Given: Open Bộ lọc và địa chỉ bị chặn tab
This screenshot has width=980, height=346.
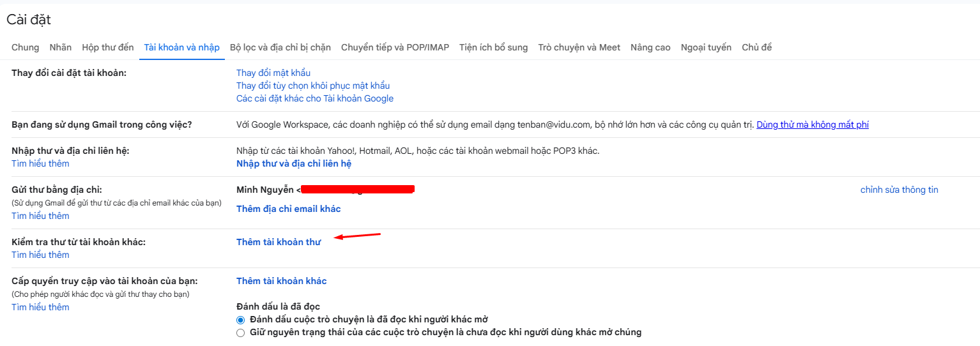Looking at the screenshot, I should [280, 47].
